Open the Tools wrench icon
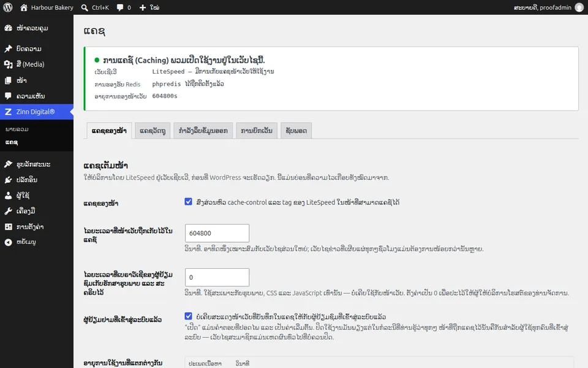 click(8, 211)
